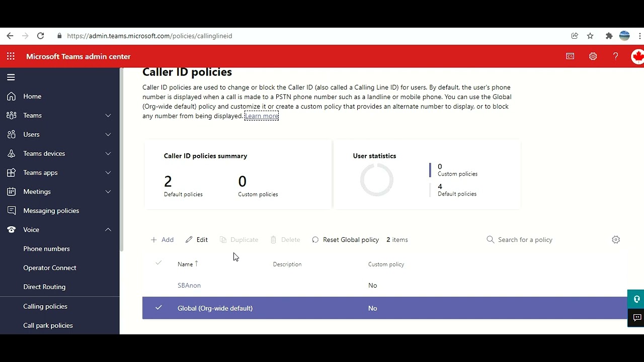Click the Messaging policies icon
The image size is (644, 362).
11,211
